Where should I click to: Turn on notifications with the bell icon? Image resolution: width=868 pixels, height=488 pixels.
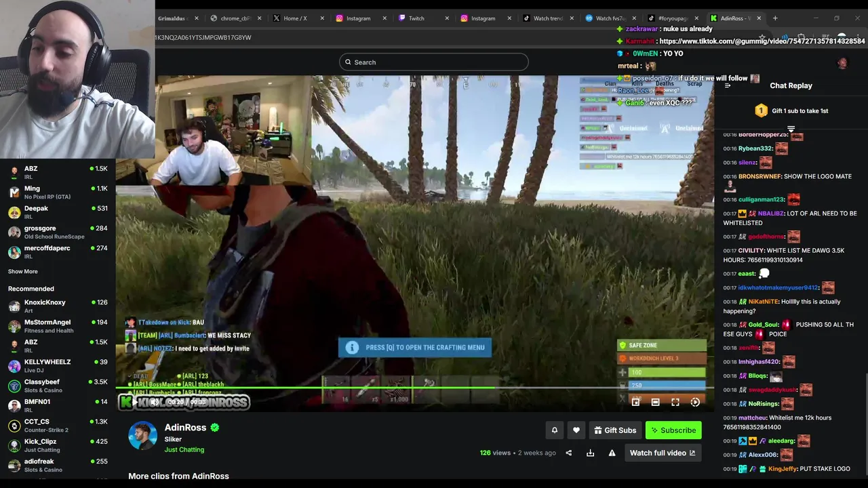pyautogui.click(x=555, y=430)
